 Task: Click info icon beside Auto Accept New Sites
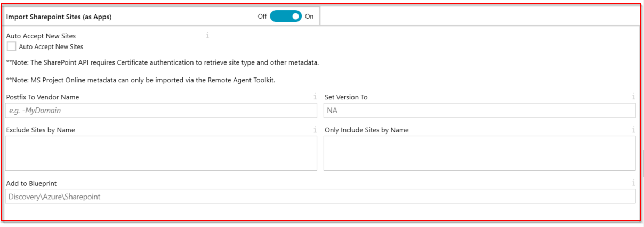[207, 36]
